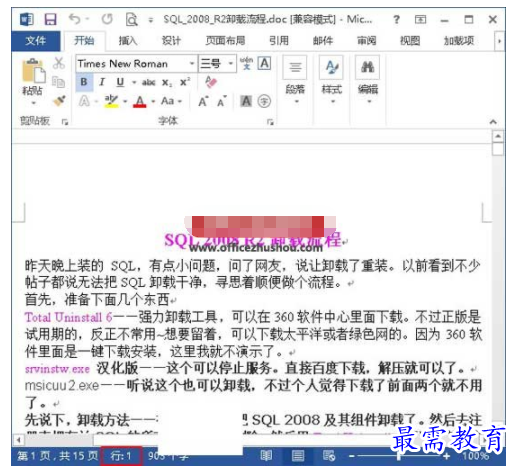Viewport: 514px width, 470px height.
Task: Open the 文件 File tab
Action: pos(36,41)
